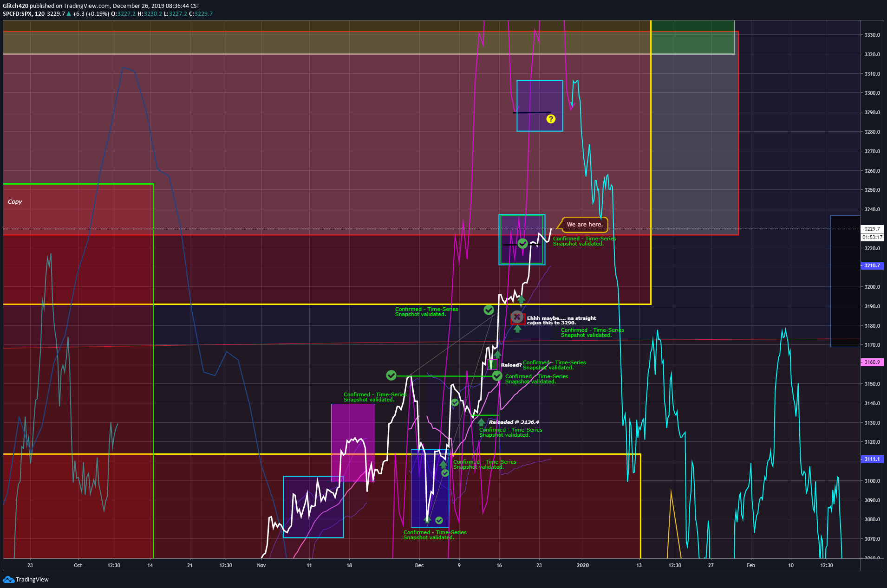
Task: Click the C:3229.7 close value in header
Action: tap(201, 13)
